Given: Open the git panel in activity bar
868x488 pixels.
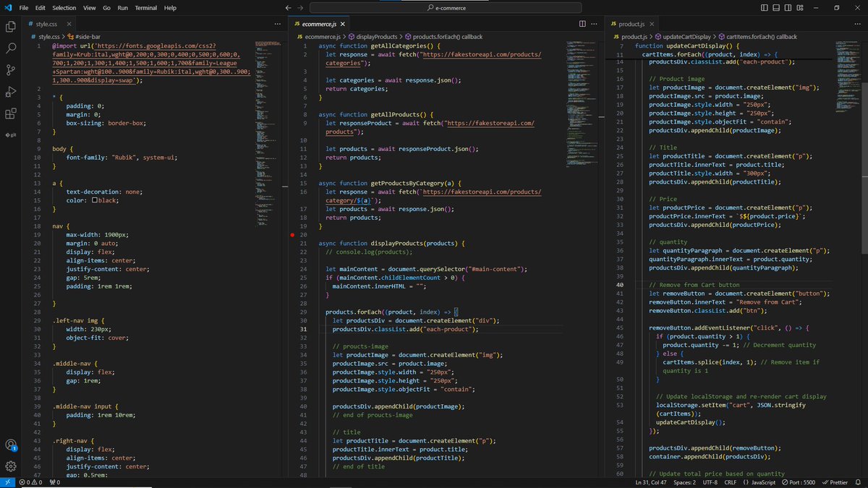Looking at the screenshot, I should tap(11, 134).
